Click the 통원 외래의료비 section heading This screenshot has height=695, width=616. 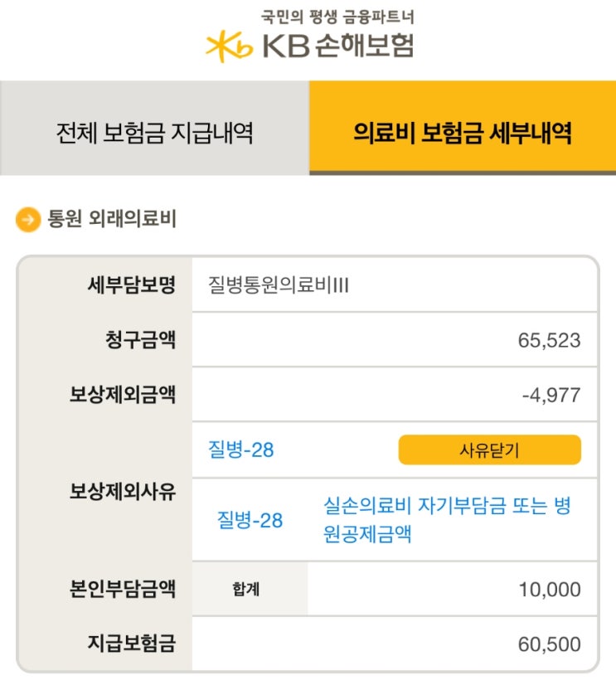pos(112,220)
